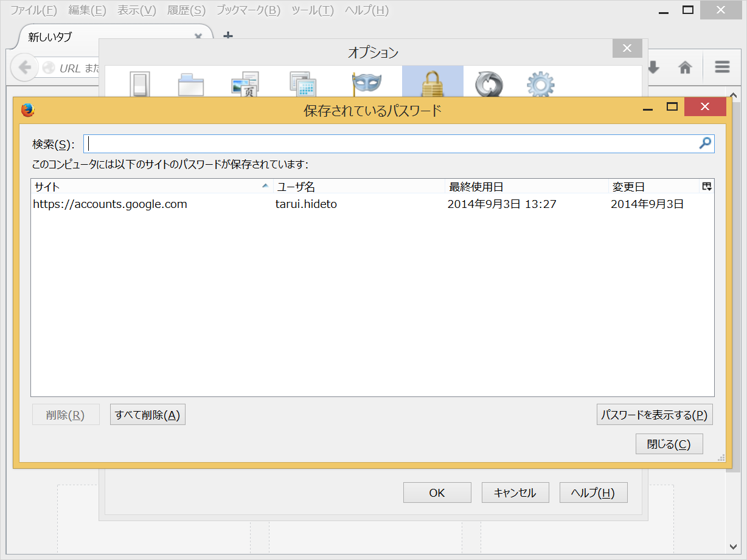Open the プライバシー mask panel icon
Image resolution: width=747 pixels, height=560 pixels.
click(366, 83)
